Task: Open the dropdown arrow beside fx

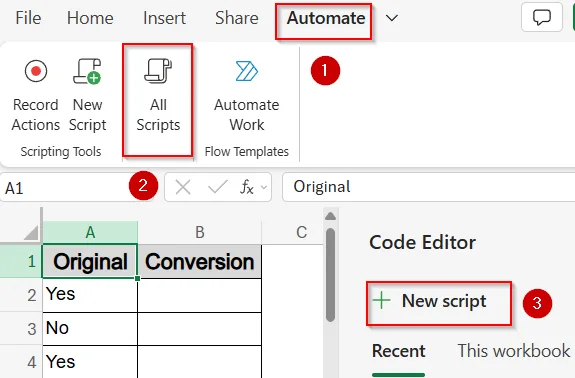Action: (264, 188)
